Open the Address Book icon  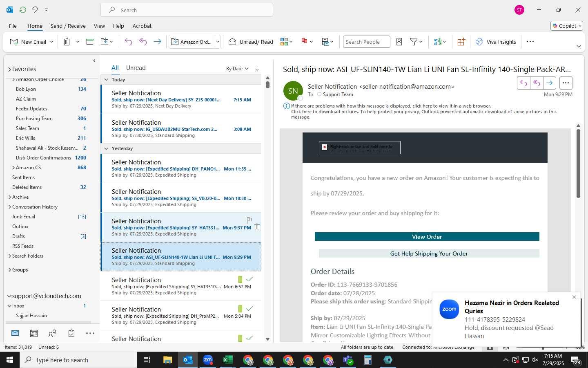tap(399, 42)
